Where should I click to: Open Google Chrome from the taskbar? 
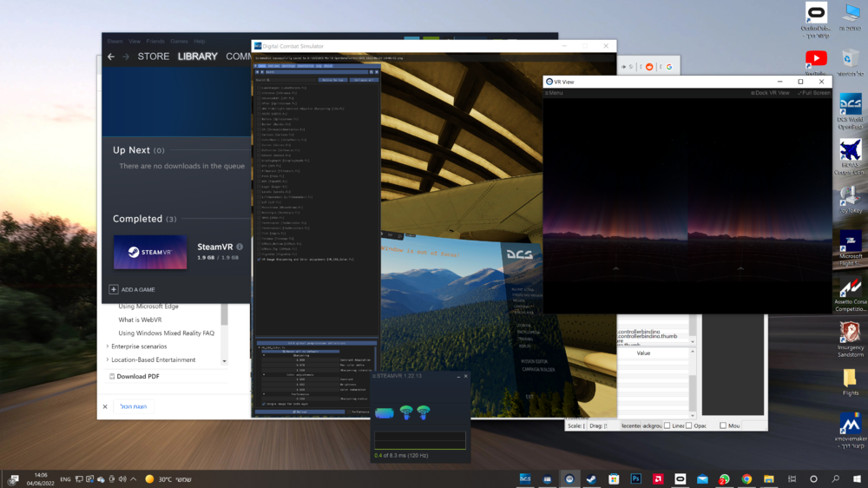(x=746, y=478)
